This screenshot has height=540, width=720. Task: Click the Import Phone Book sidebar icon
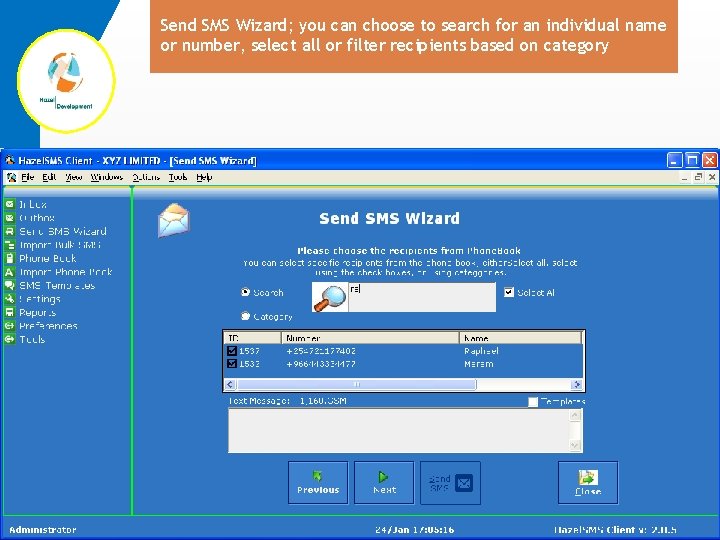(10, 272)
